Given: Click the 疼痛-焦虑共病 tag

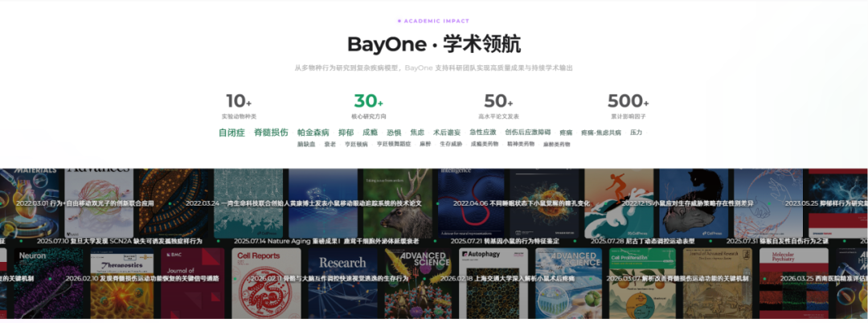Looking at the screenshot, I should point(600,133).
